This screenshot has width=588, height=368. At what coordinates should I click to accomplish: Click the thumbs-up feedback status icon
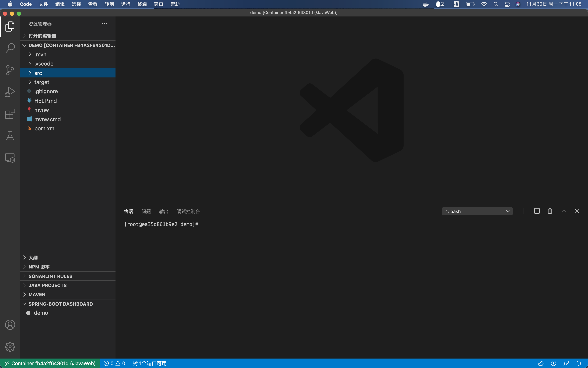click(x=541, y=363)
